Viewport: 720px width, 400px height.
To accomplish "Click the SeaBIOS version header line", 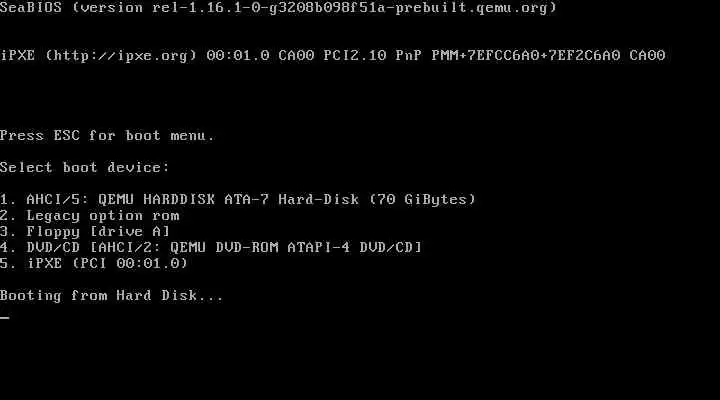I will [278, 7].
